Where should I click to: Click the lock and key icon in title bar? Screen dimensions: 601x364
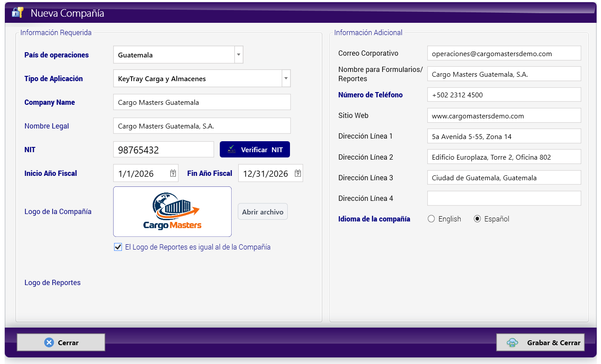coord(18,13)
